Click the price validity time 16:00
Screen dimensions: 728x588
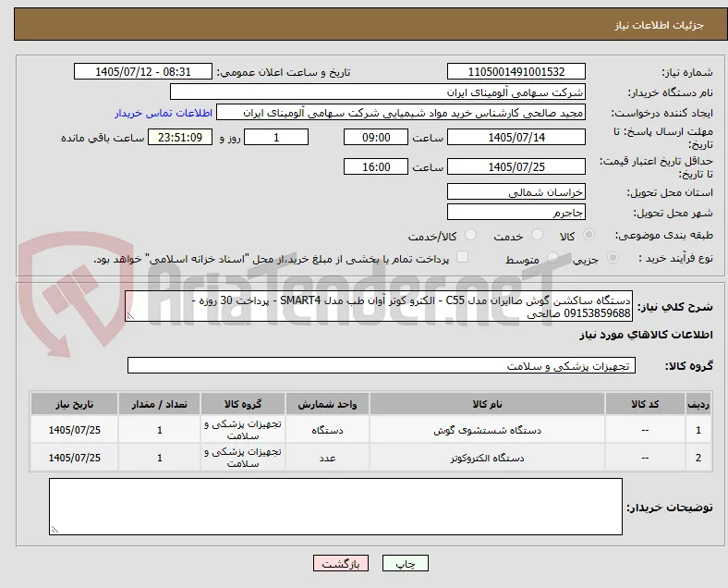point(376,166)
